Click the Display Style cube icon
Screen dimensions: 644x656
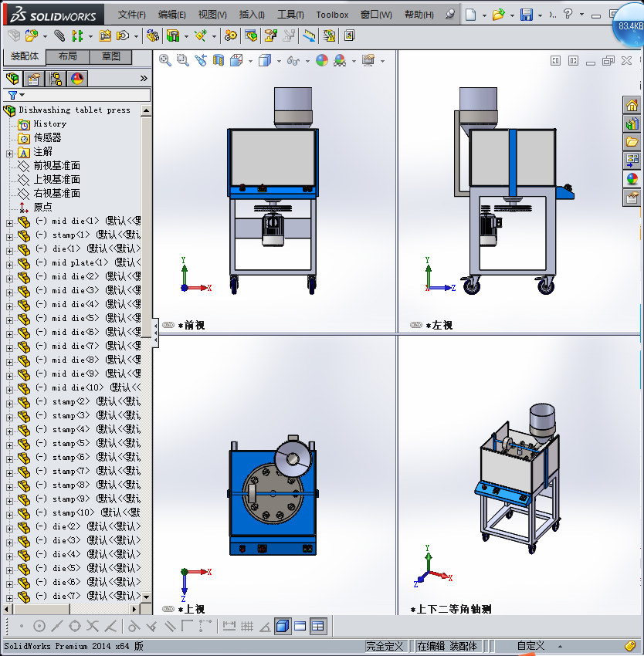coord(265,61)
